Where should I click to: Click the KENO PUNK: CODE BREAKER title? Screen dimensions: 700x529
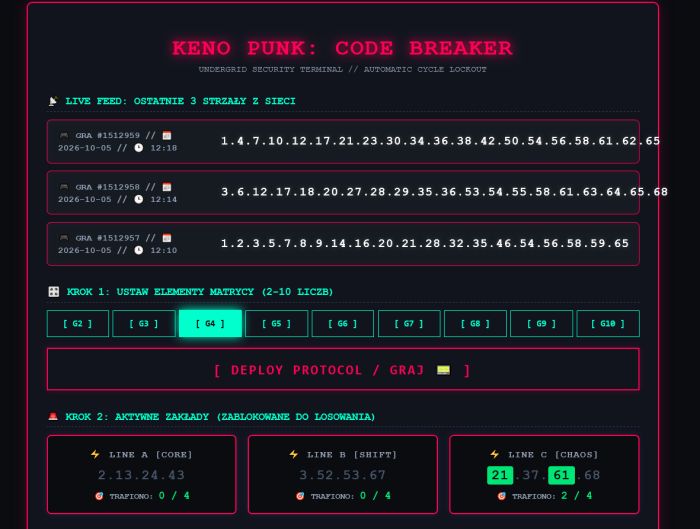tap(342, 48)
